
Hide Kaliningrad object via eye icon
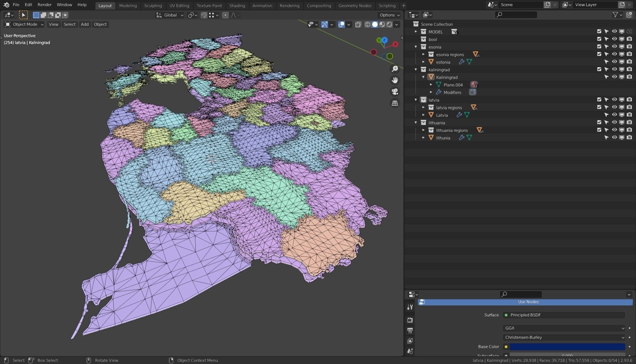[x=614, y=77]
